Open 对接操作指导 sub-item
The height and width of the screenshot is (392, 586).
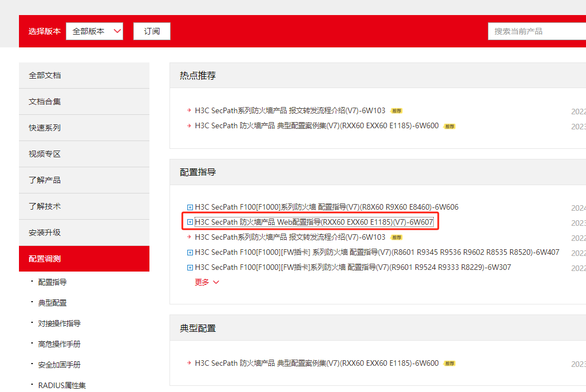[60, 323]
